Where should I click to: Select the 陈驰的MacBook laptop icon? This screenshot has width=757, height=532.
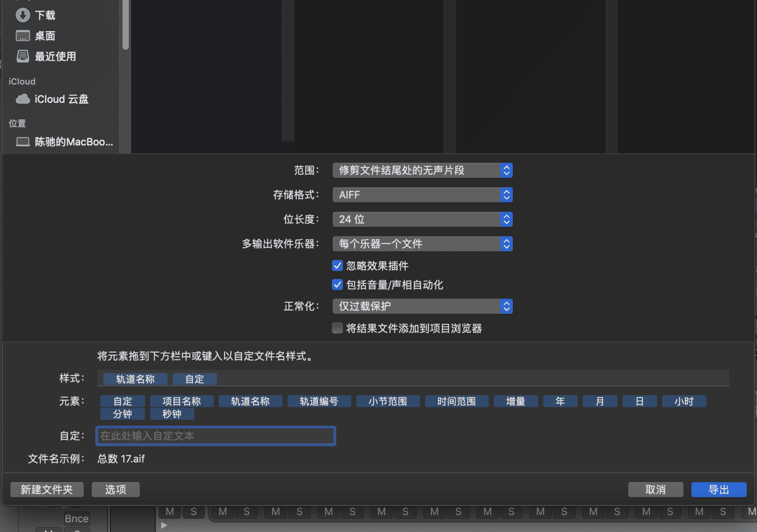point(23,142)
